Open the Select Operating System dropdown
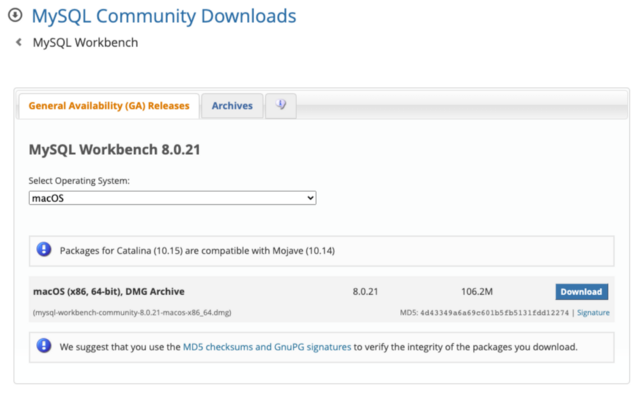640x403 pixels. pyautogui.click(x=173, y=198)
